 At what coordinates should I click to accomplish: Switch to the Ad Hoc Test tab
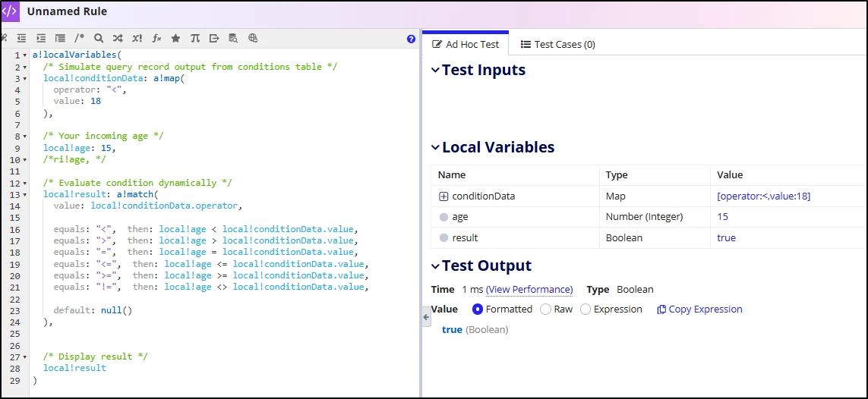coord(466,44)
